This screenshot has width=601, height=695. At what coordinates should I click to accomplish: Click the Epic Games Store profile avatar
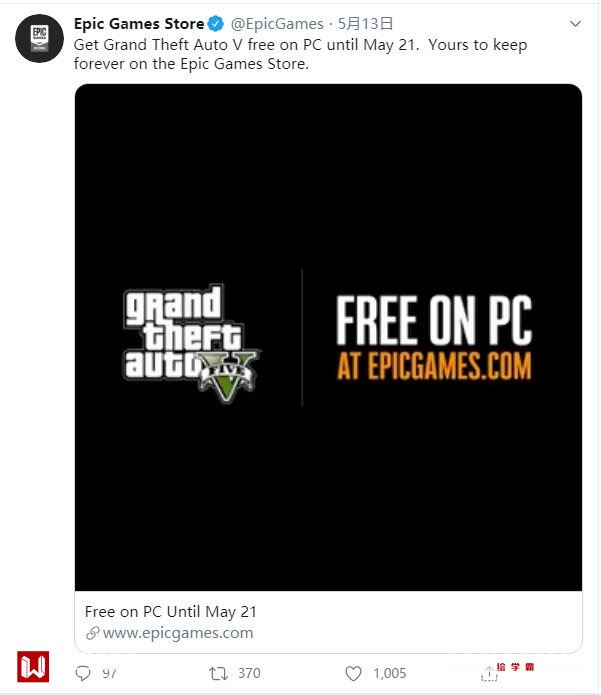coord(39,39)
